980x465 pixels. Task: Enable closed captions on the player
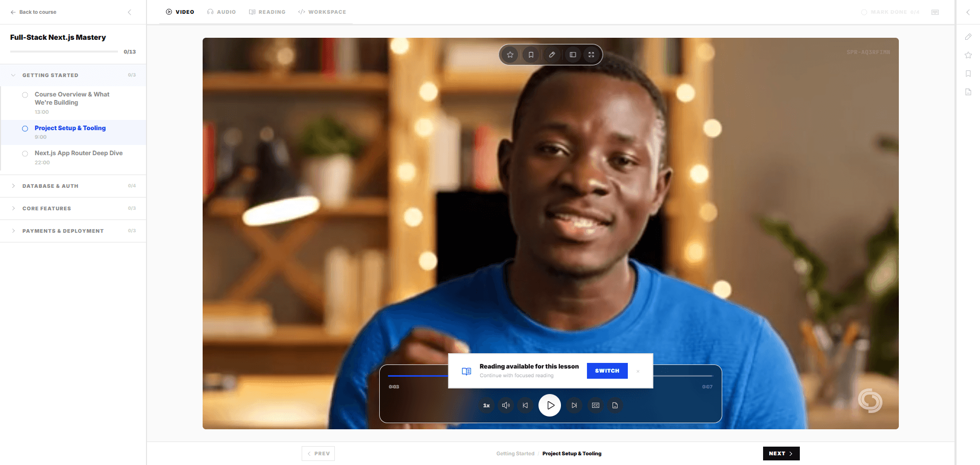(595, 405)
